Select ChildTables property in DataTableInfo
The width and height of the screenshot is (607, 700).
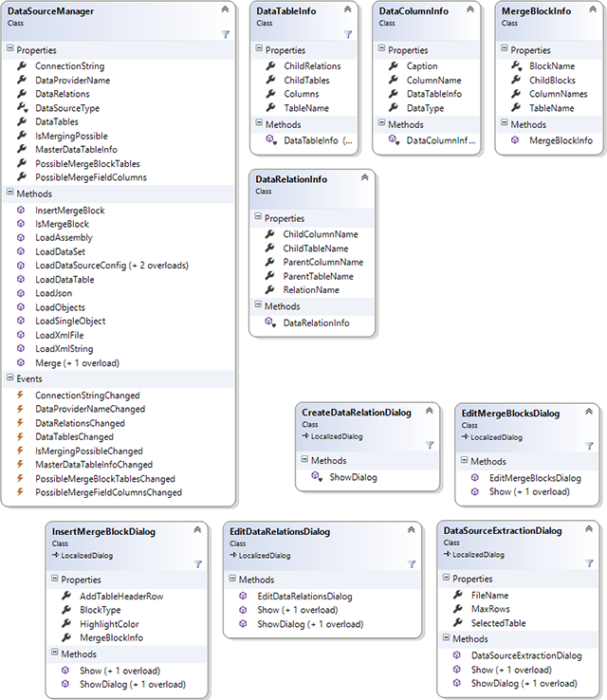pyautogui.click(x=306, y=80)
